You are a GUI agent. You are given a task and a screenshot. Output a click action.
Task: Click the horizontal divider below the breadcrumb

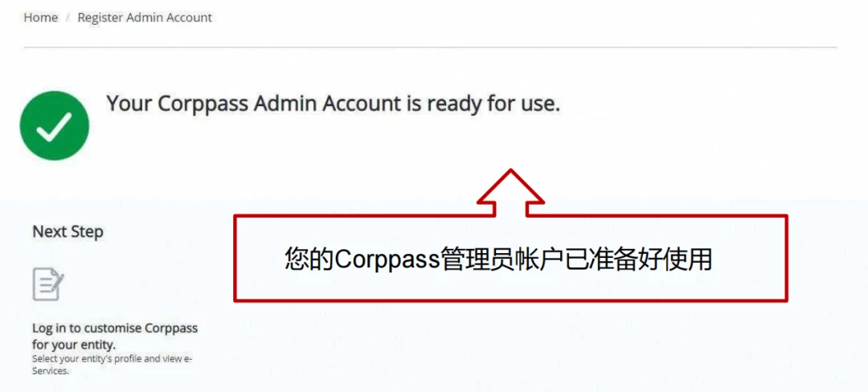[x=429, y=47]
